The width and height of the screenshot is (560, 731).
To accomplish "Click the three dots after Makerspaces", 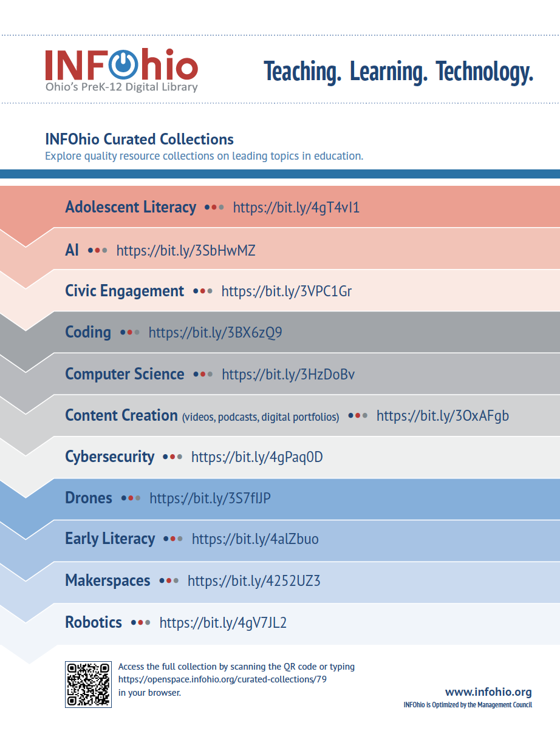I will (169, 581).
